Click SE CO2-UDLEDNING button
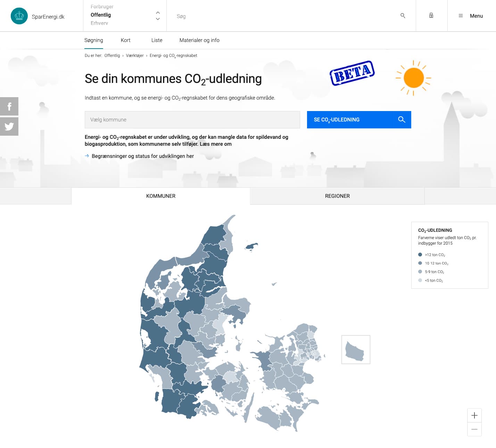 point(359,120)
